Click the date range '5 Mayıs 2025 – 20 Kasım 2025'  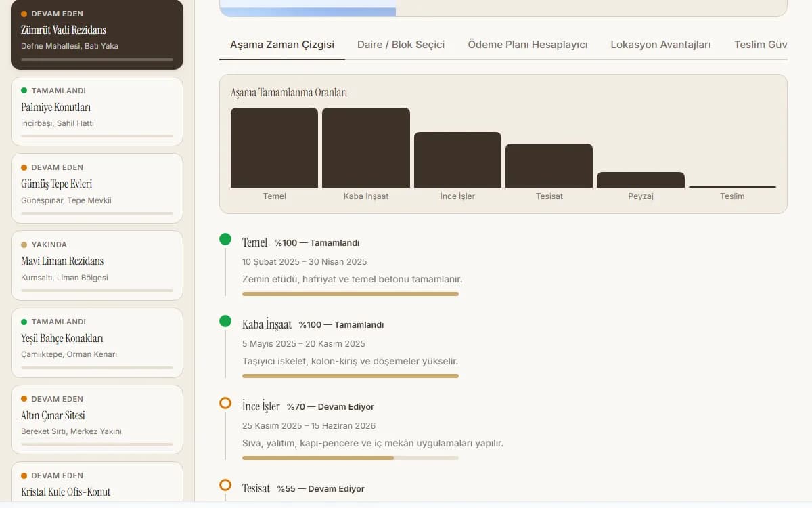[304, 344]
